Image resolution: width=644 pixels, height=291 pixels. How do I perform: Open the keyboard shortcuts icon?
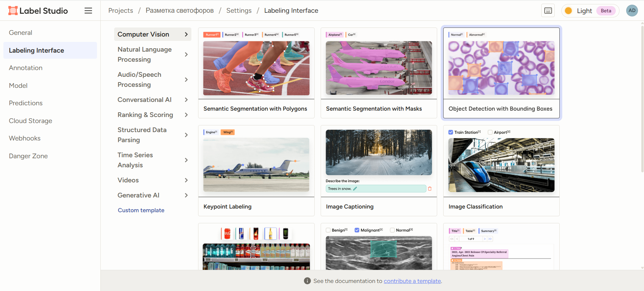coord(548,11)
